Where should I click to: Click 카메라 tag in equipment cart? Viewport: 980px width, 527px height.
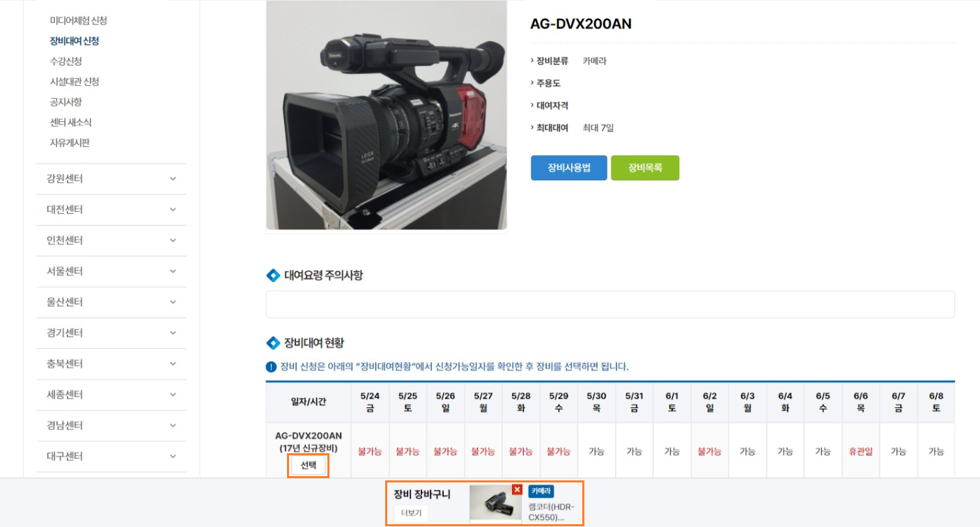pyautogui.click(x=541, y=491)
